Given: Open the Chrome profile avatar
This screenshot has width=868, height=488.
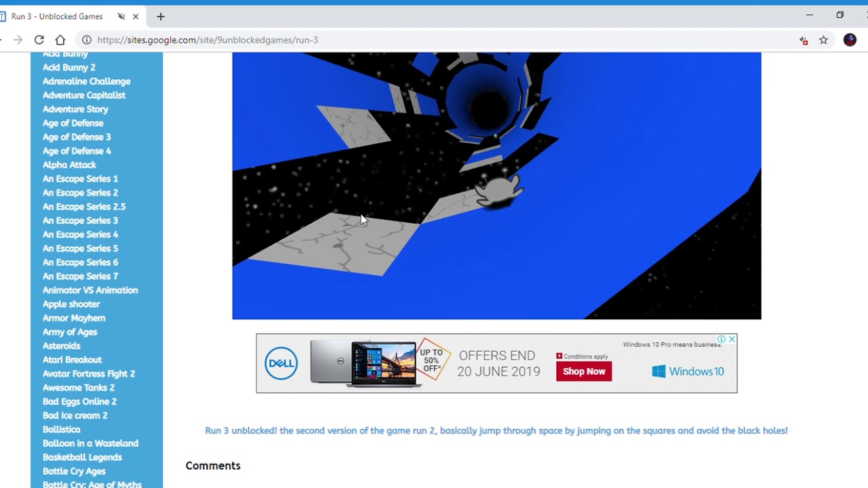Looking at the screenshot, I should tap(850, 40).
